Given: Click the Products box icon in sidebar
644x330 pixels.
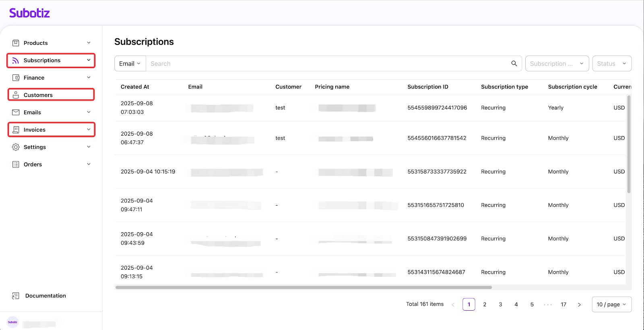Looking at the screenshot, I should coord(16,43).
